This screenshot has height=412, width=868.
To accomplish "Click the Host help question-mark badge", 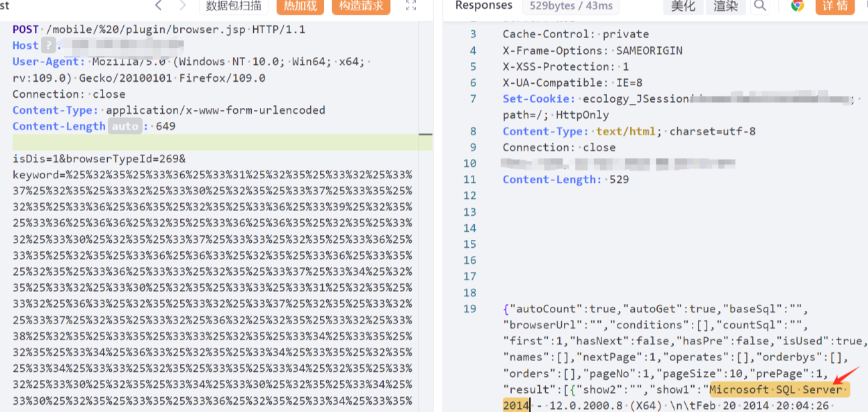I will coord(48,46).
